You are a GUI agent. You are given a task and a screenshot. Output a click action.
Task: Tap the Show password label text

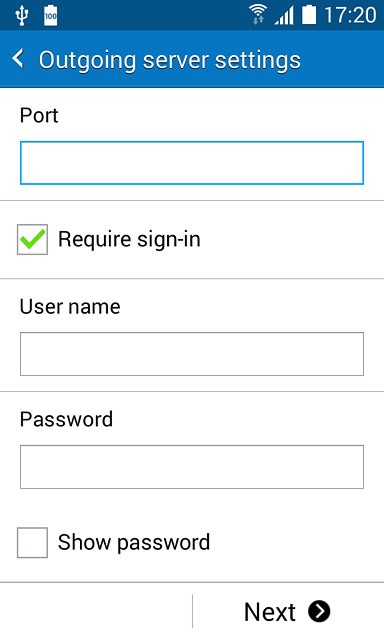134,542
